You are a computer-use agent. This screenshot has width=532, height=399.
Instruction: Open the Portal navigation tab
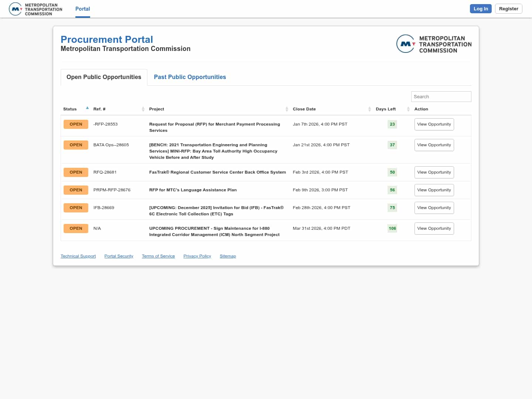(82, 9)
